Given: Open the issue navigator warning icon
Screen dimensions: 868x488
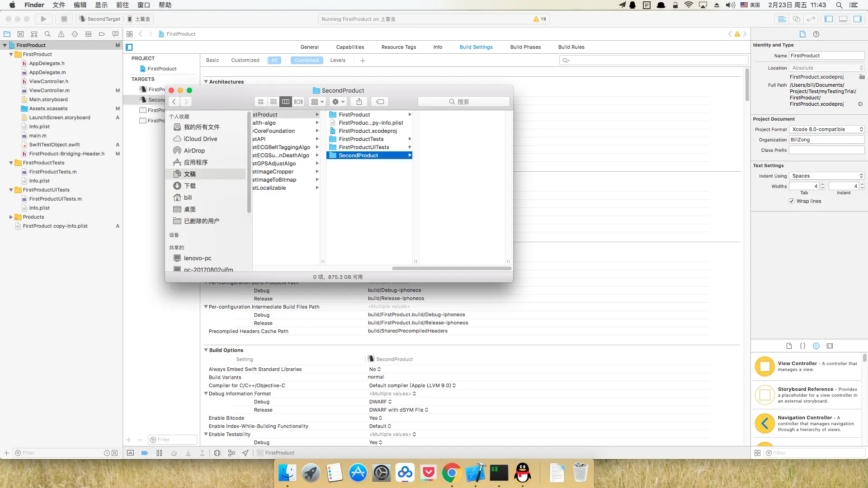Looking at the screenshot, I should click(61, 34).
